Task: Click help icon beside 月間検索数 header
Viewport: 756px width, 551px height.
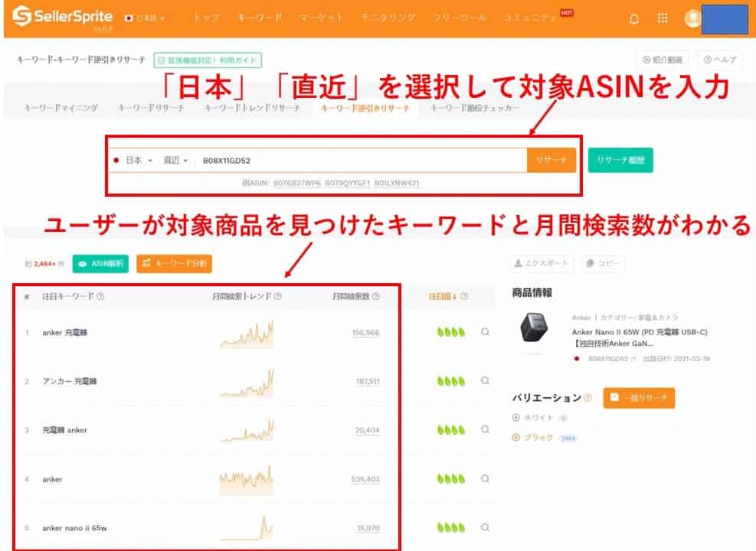Action: click(x=376, y=296)
